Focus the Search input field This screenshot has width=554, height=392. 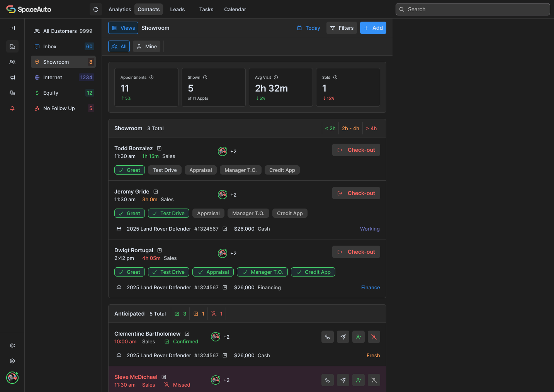coord(472,9)
